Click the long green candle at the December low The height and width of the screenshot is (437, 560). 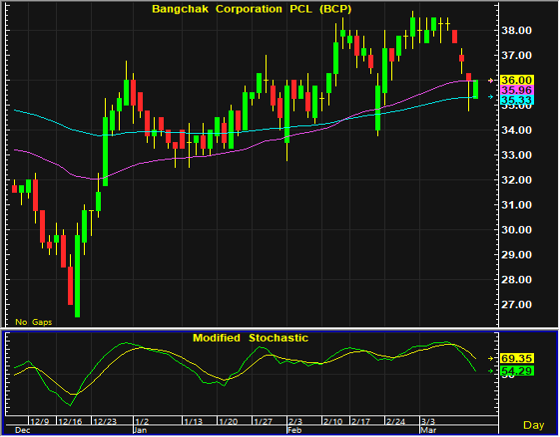pos(78,276)
